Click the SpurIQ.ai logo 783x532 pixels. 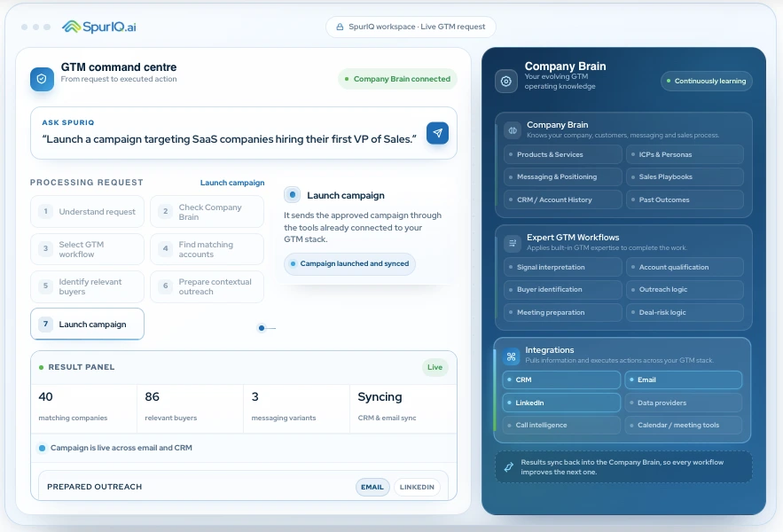pos(99,27)
